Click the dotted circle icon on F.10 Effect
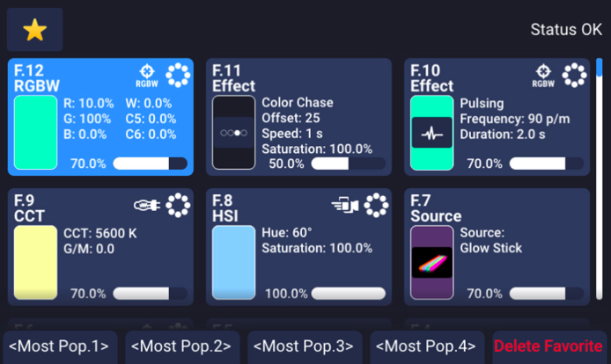 (574, 76)
